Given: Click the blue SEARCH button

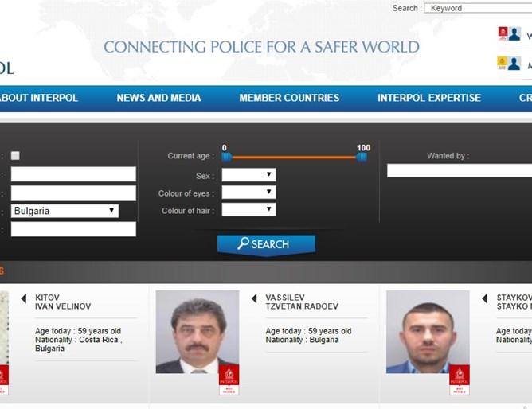Looking at the screenshot, I should (266, 244).
